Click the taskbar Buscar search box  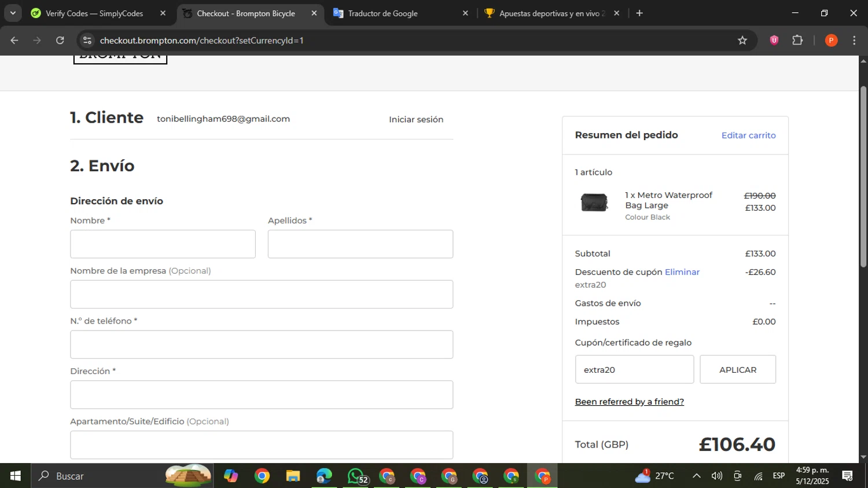(123, 476)
